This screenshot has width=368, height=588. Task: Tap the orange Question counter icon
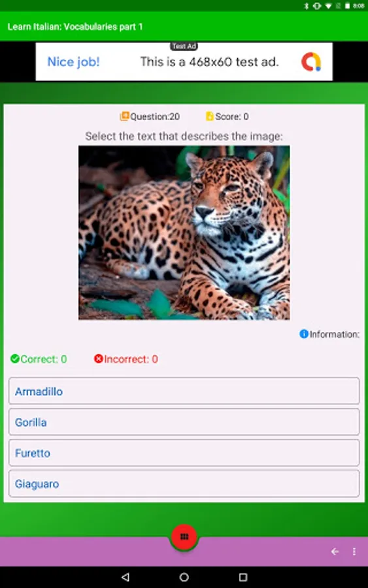pos(124,116)
